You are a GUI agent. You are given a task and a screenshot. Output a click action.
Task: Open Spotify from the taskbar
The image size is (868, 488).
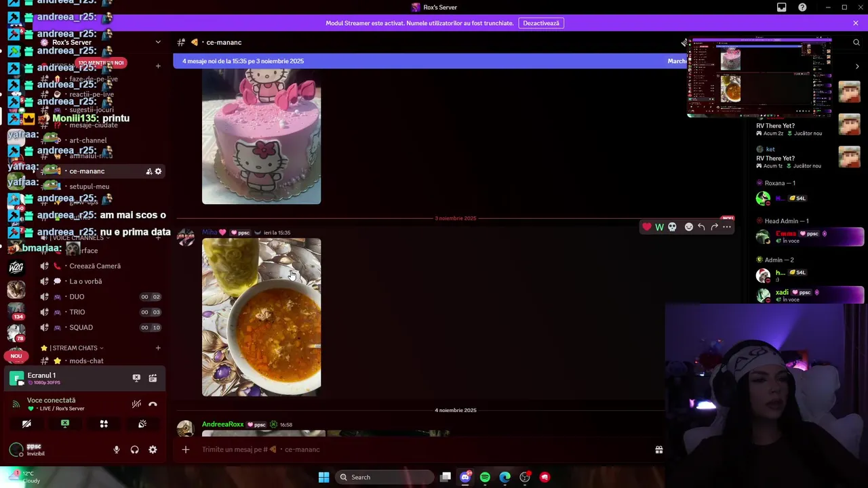coord(485,477)
